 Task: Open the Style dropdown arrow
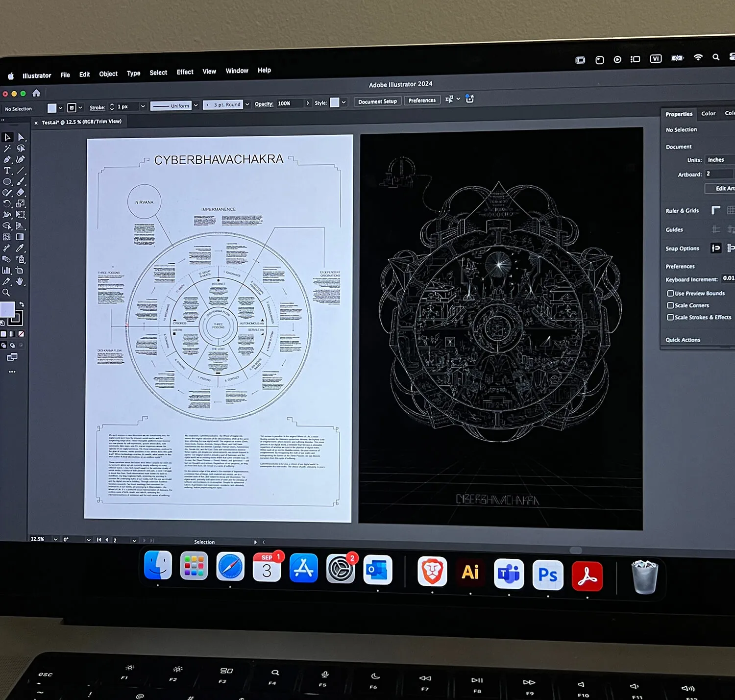click(343, 102)
